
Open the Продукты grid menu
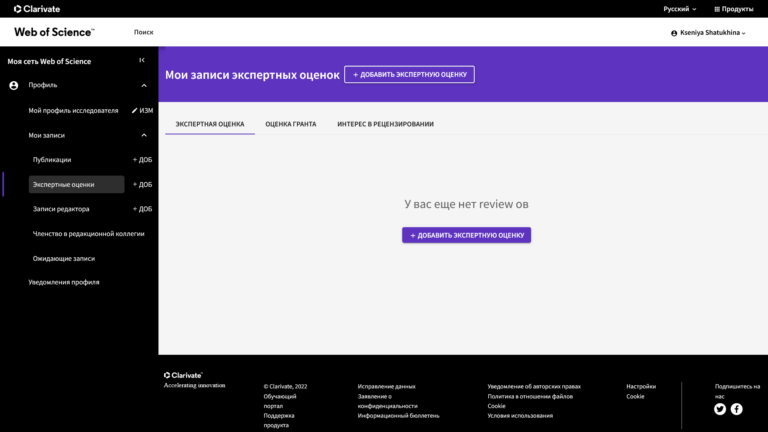click(734, 9)
